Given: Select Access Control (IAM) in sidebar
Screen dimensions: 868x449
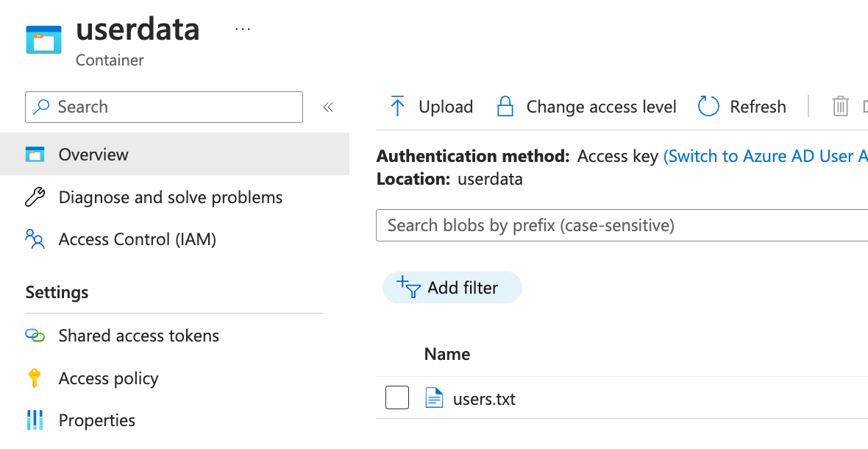Looking at the screenshot, I should coord(137,239).
